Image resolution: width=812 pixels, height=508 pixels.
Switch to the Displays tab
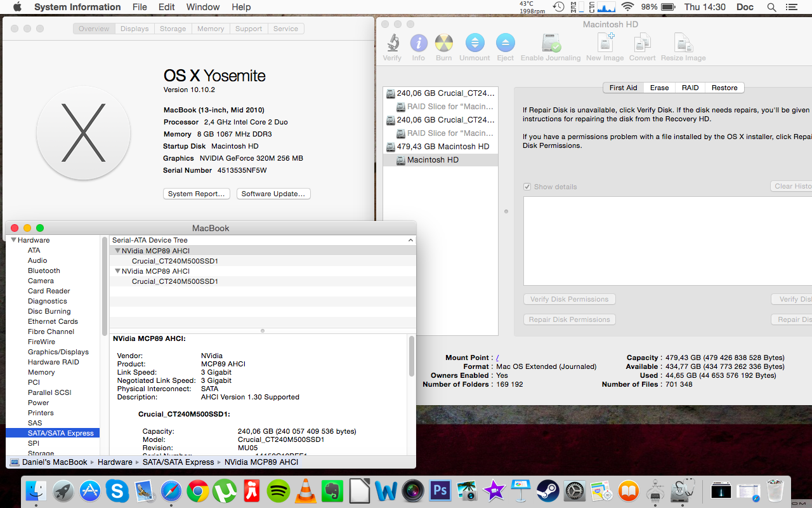[x=134, y=29]
